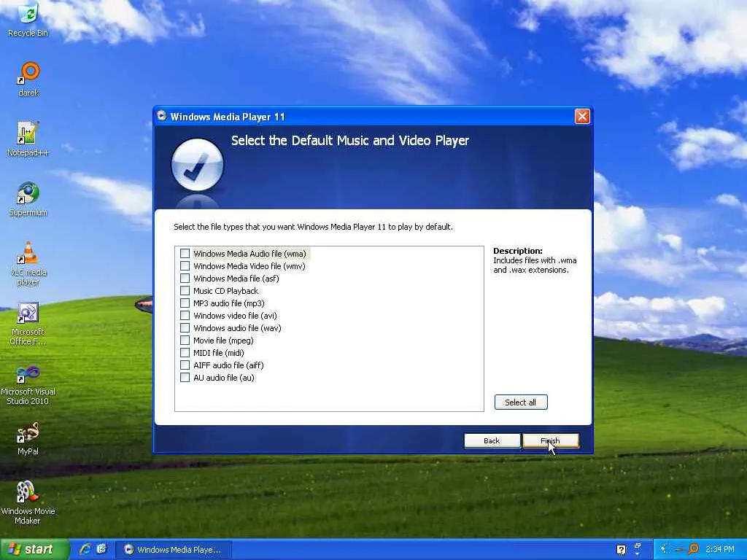Launch Internet Explorer from the quick launch bar
Viewport: 747px width, 560px height.
point(85,549)
